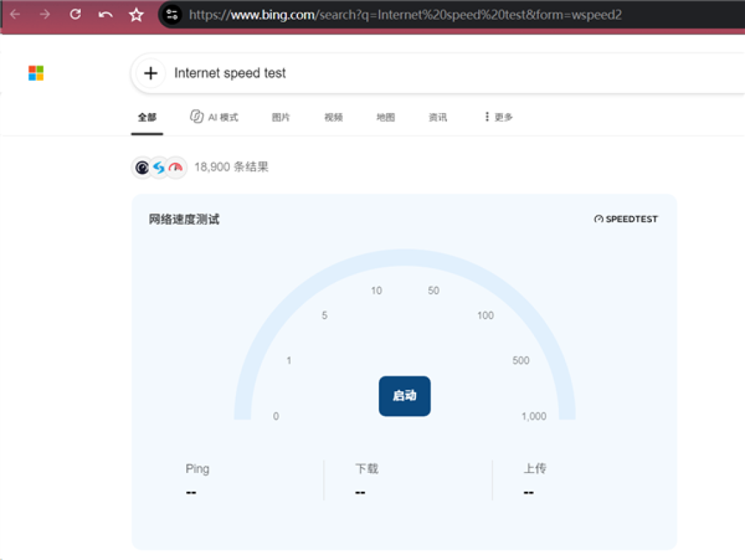Click the 下载 label
This screenshot has height=560, width=745.
click(x=367, y=469)
